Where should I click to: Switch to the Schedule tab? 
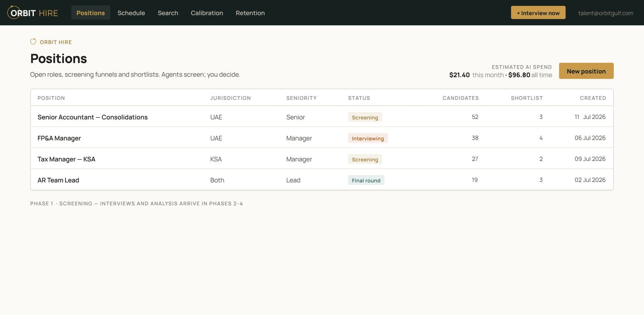(131, 13)
